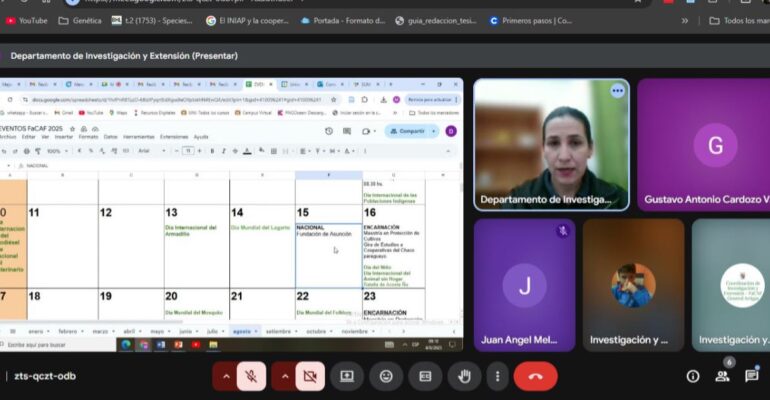Click meeting code zts-qczt-odb

45,376
